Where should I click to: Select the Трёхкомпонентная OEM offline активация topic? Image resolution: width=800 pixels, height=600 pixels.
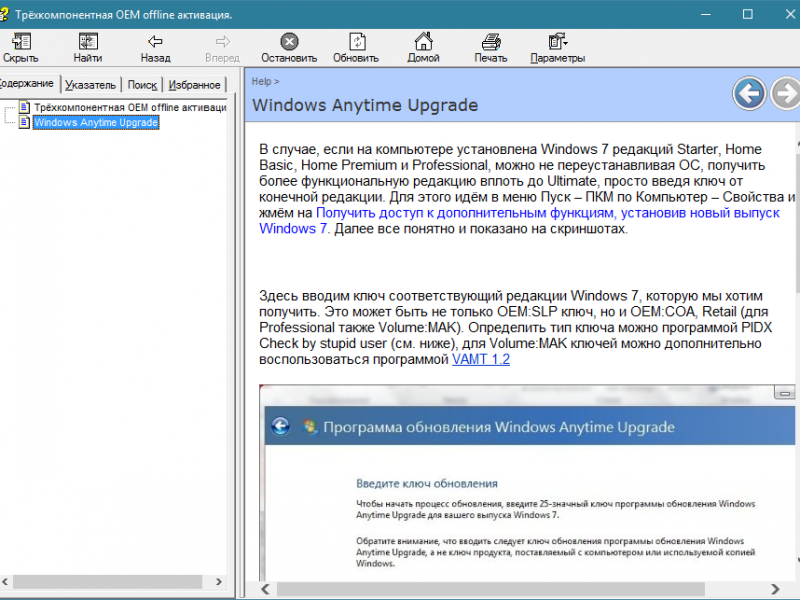130,107
